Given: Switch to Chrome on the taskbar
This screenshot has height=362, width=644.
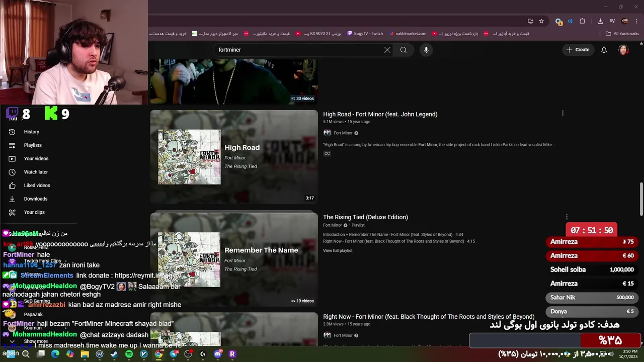Looking at the screenshot, I should [x=158, y=354].
